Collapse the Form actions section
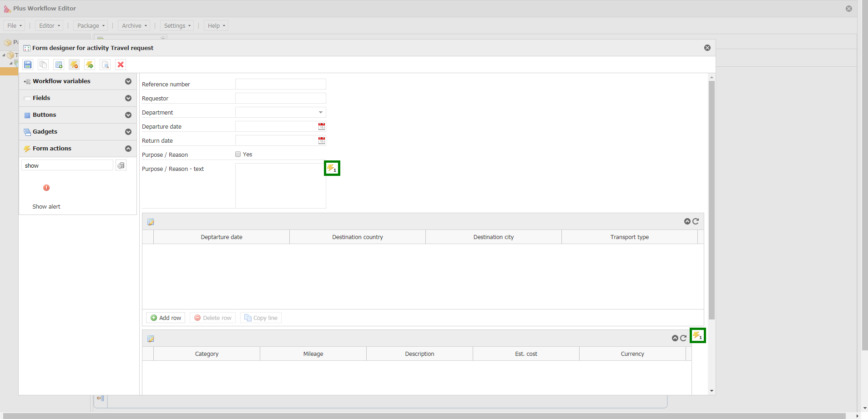868x419 pixels. pos(128,149)
